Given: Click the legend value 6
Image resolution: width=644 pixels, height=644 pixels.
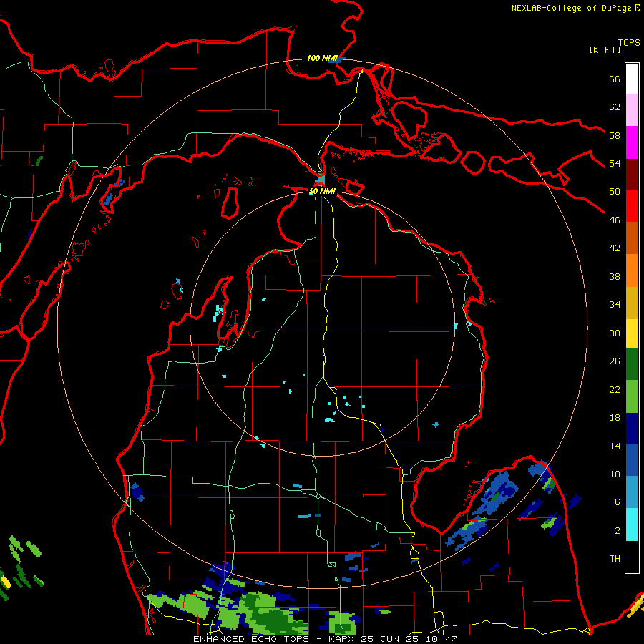Looking at the screenshot, I should pos(618,502).
